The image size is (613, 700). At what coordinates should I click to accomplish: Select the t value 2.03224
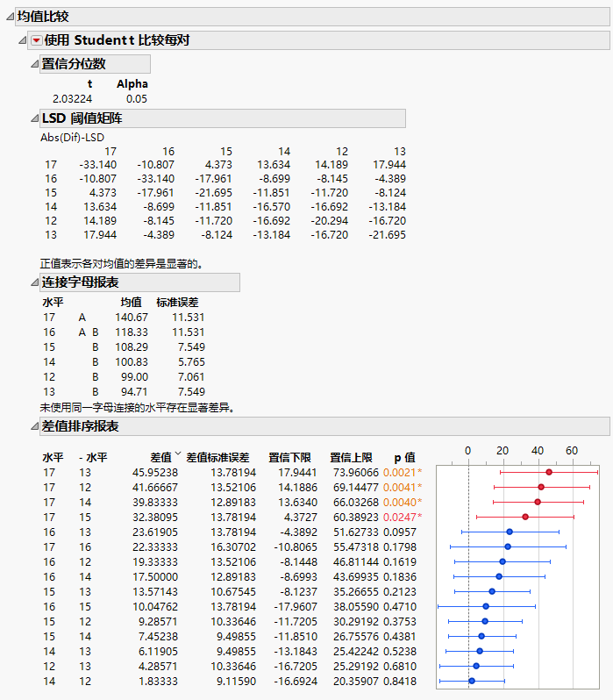[72, 98]
